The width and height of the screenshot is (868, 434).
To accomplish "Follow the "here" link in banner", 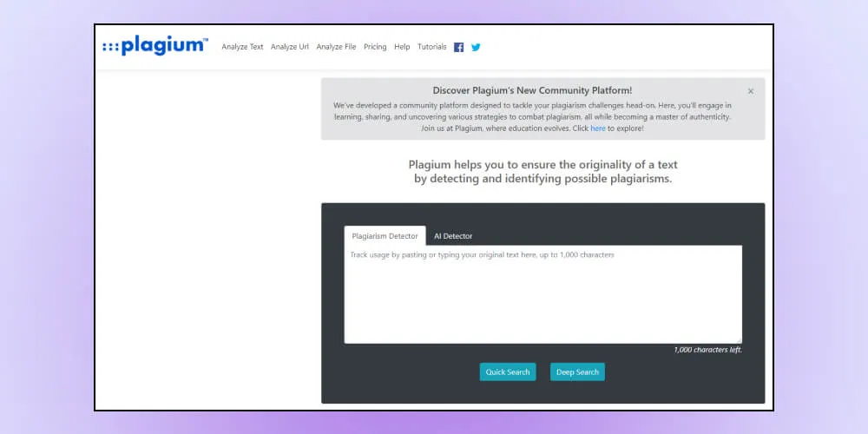I will tap(598, 128).
